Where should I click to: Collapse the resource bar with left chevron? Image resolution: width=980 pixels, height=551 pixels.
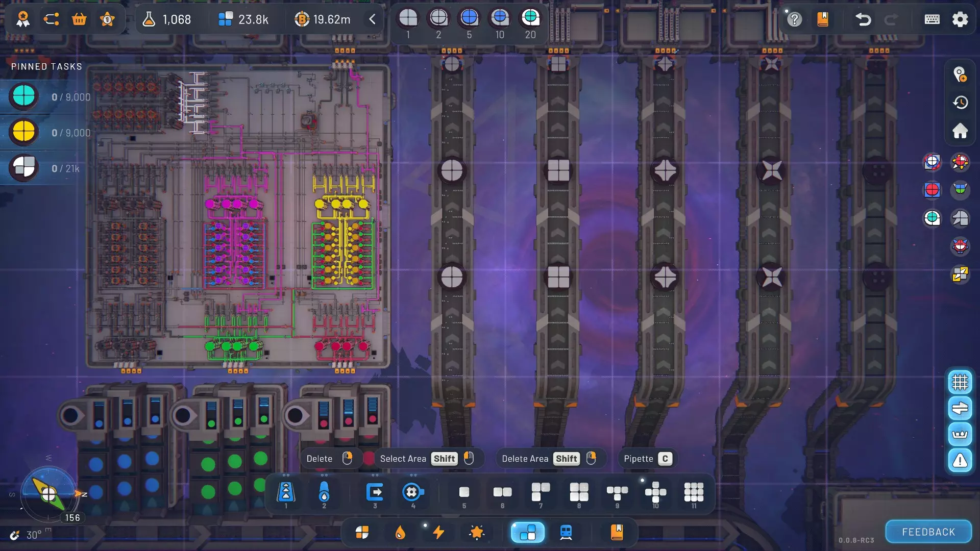click(x=372, y=19)
